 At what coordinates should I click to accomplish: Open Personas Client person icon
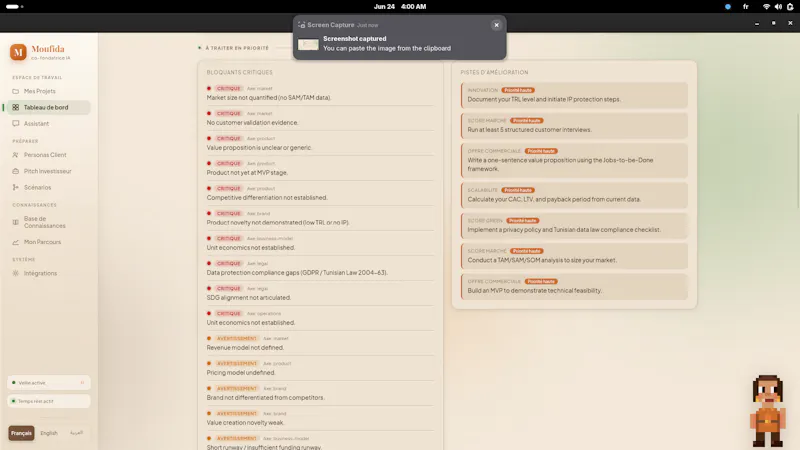[x=15, y=155]
